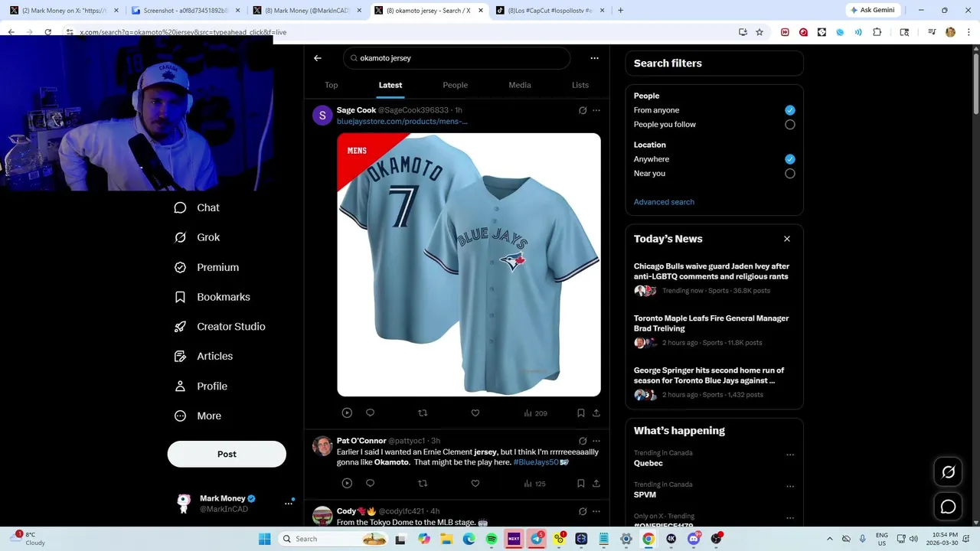
Task: Share Sage Cook's jersey post
Action: (x=596, y=412)
